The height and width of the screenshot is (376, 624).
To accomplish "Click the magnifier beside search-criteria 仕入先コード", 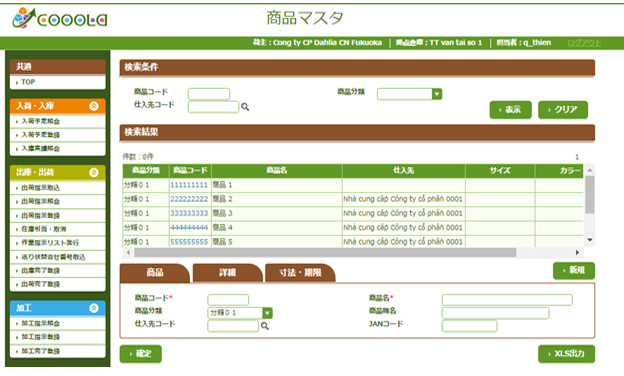I will coord(245,107).
